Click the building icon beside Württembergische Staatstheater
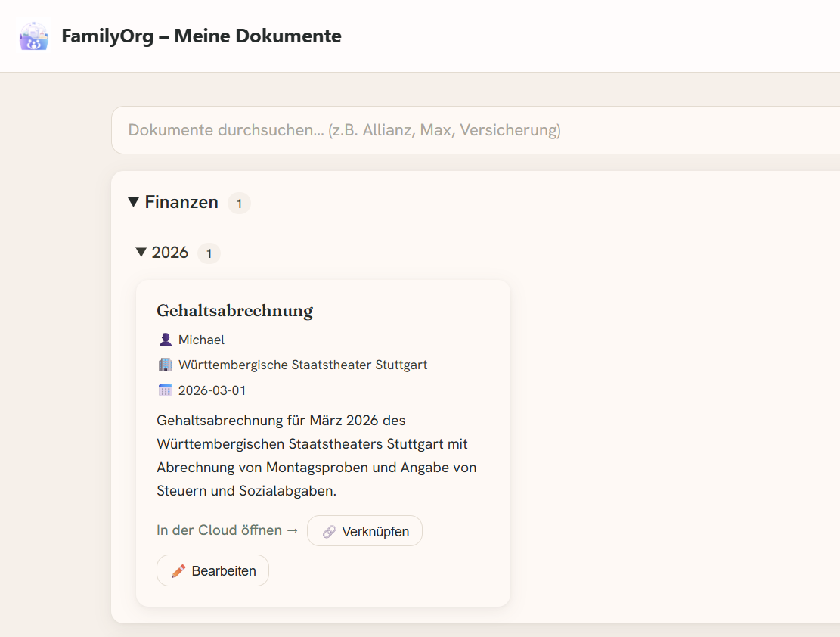 166,365
